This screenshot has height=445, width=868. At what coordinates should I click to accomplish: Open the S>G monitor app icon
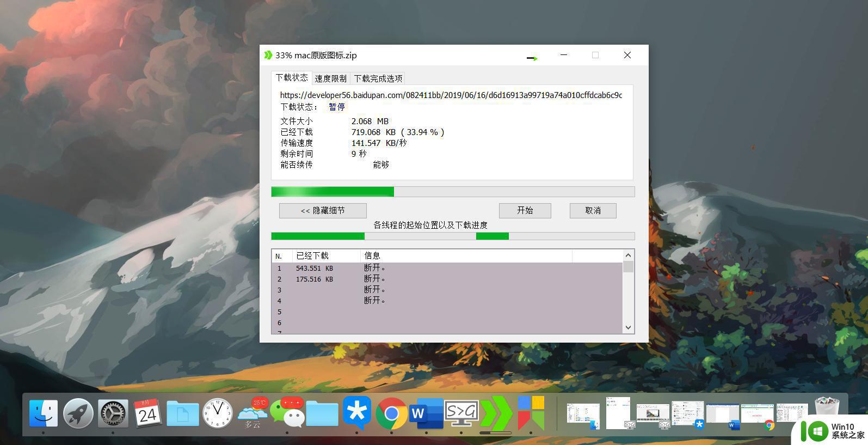tap(461, 413)
